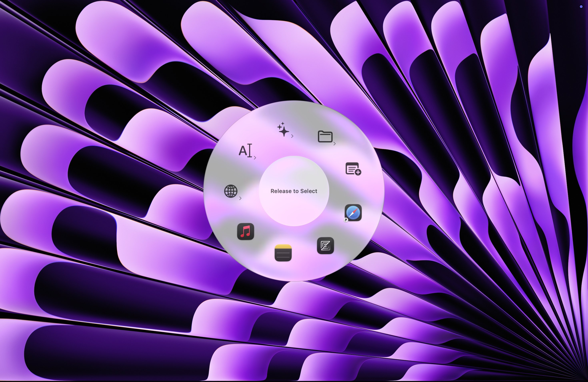Click the "Release to Select" label
588x382 pixels.
(294, 191)
